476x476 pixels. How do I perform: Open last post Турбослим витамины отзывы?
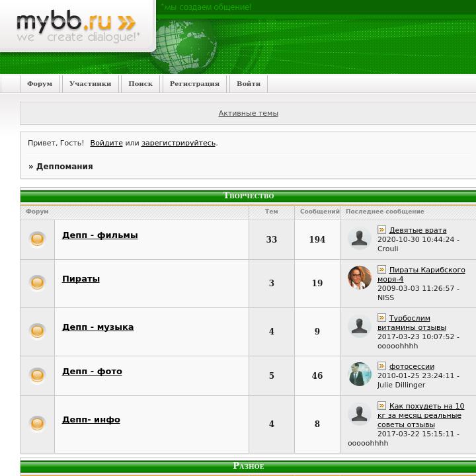point(412,323)
